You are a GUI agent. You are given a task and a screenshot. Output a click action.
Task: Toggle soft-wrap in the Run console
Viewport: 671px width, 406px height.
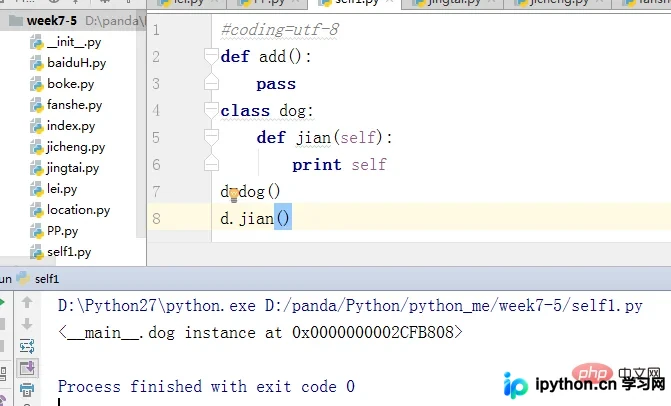(27, 346)
